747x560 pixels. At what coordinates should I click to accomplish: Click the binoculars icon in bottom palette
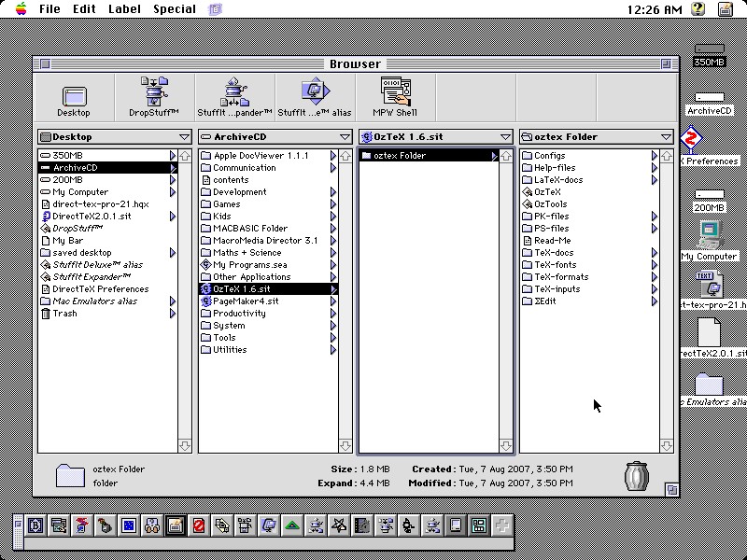tap(151, 525)
